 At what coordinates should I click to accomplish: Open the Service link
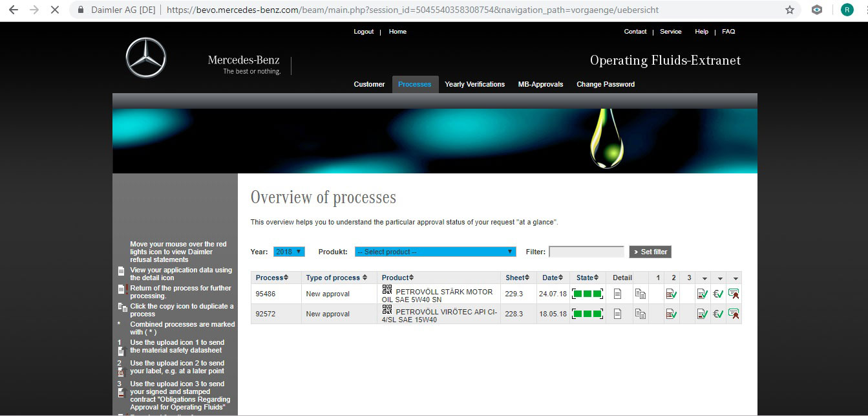(x=671, y=32)
